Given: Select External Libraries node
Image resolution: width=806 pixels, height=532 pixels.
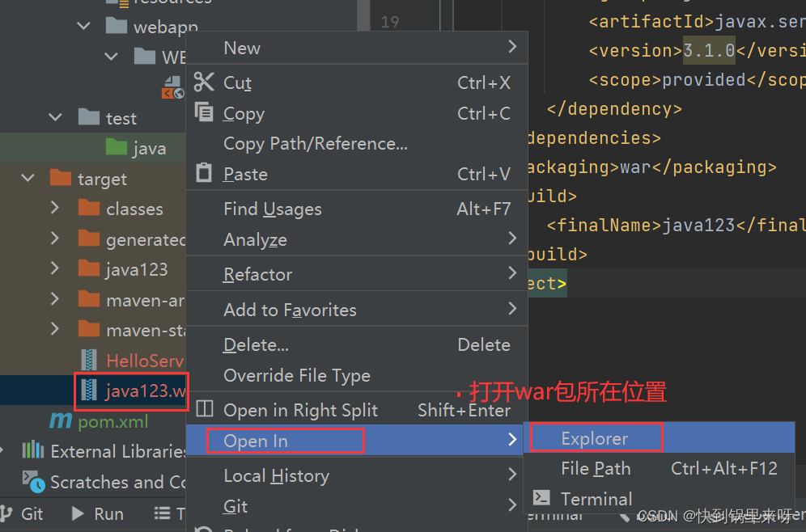Looking at the screenshot, I should pyautogui.click(x=118, y=451).
